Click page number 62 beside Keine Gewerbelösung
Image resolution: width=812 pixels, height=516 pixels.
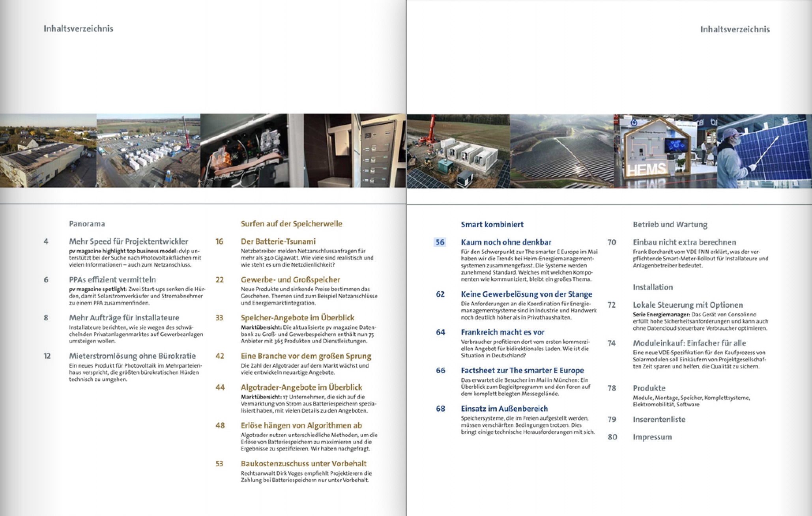[x=440, y=294]
